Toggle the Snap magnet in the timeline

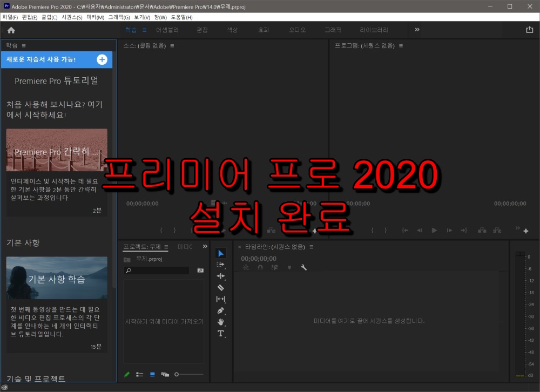260,267
